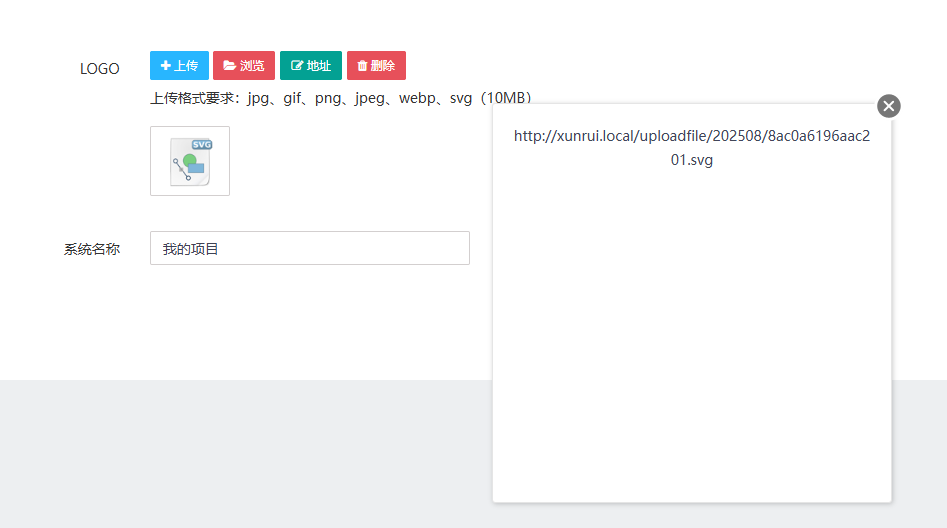This screenshot has height=528, width=947.
Task: Open the SVG file thumbnail preview
Action: 190,161
